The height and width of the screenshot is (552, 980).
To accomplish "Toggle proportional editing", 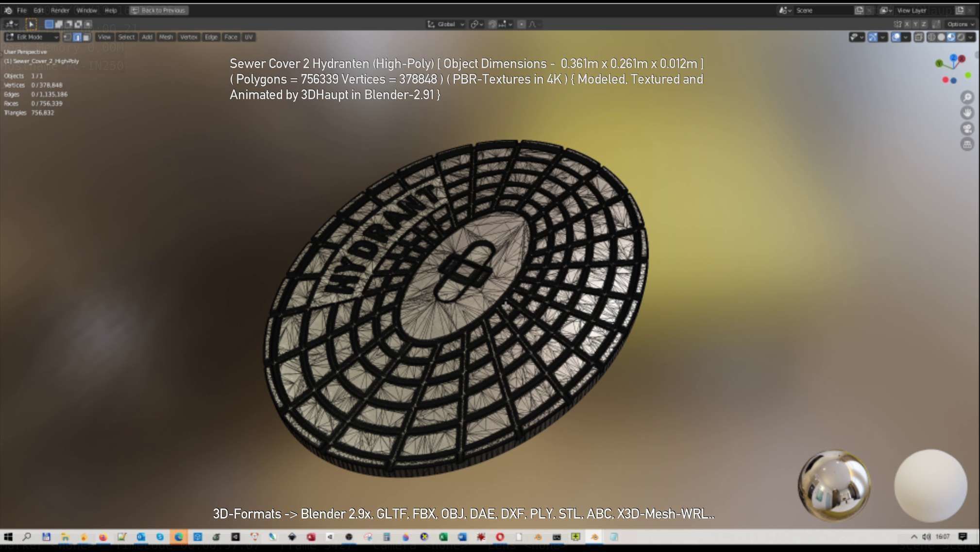I will point(522,24).
